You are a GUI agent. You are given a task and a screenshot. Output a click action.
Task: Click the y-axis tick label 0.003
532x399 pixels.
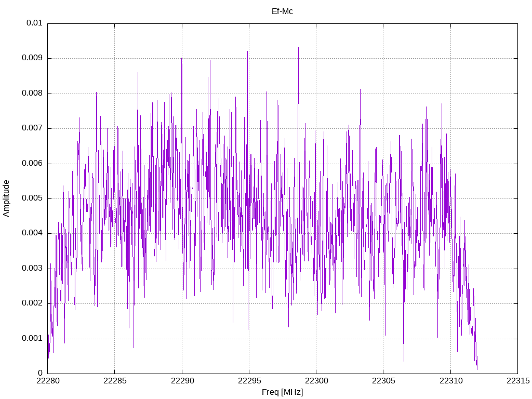click(x=32, y=269)
